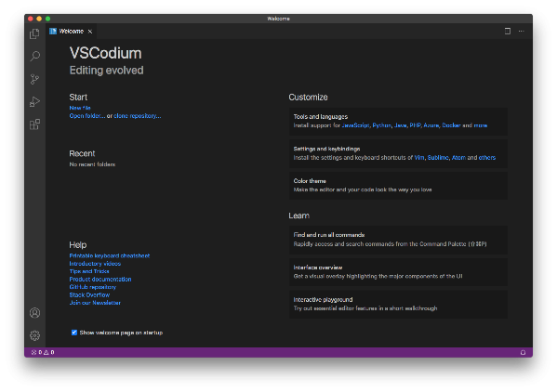Open the More Actions ellipsis menu
This screenshot has width=557, height=392.
pyautogui.click(x=521, y=32)
